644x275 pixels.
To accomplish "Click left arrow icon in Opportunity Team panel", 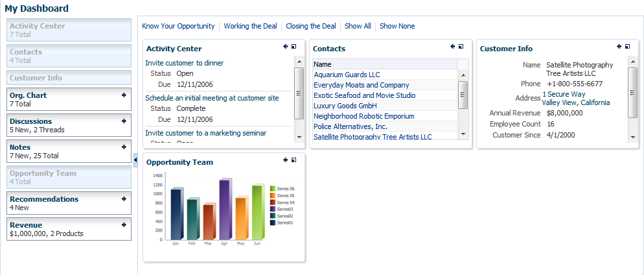I will pyautogui.click(x=286, y=160).
